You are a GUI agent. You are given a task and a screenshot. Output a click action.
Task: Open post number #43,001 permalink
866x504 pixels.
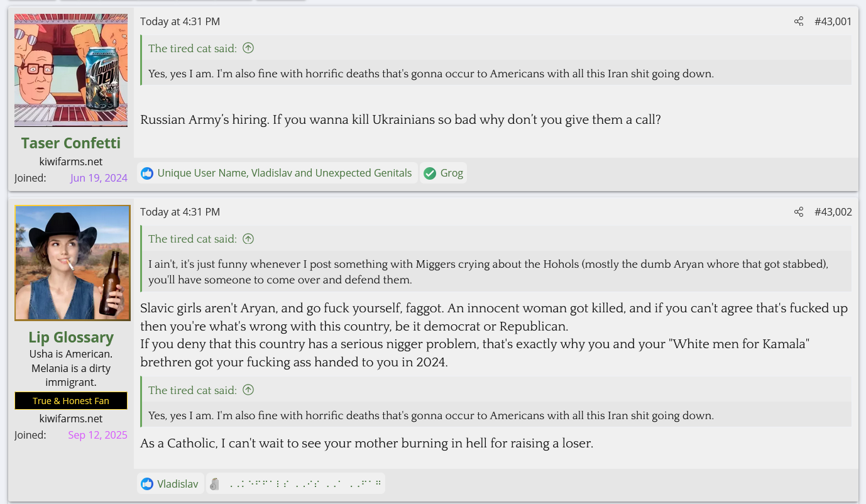coord(833,21)
